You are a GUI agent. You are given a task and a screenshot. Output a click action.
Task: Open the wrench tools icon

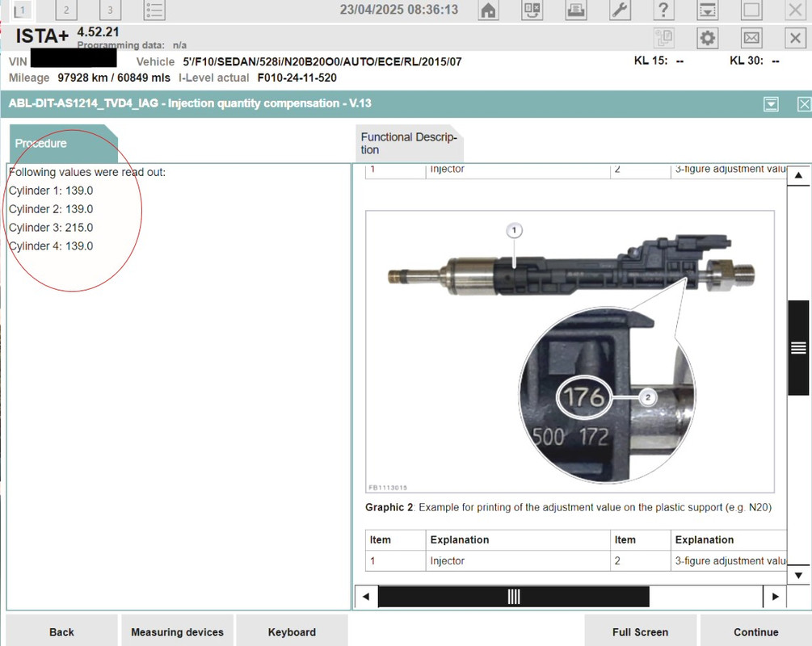click(x=620, y=10)
